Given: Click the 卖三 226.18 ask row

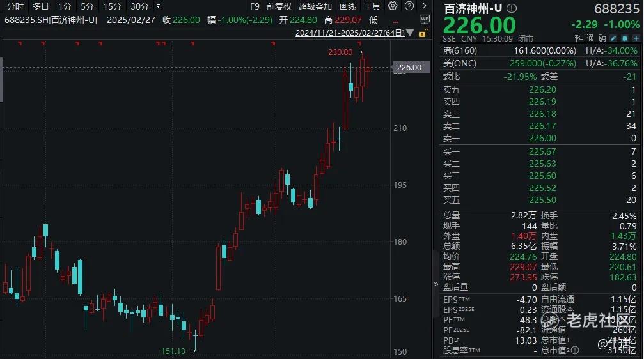Looking at the screenshot, I should tap(539, 114).
